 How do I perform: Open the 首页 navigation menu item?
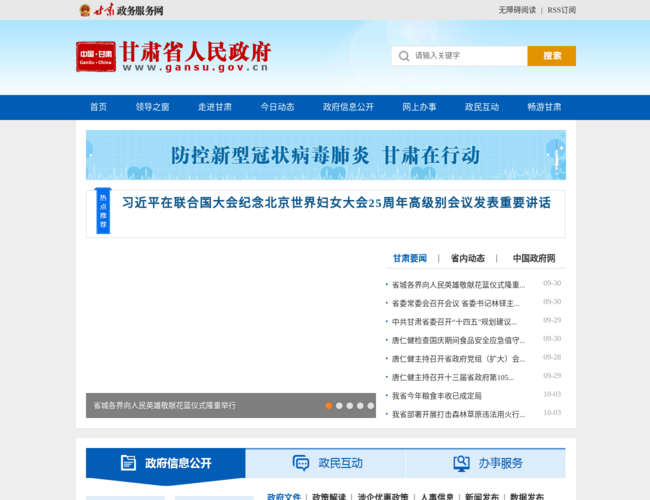coord(98,107)
